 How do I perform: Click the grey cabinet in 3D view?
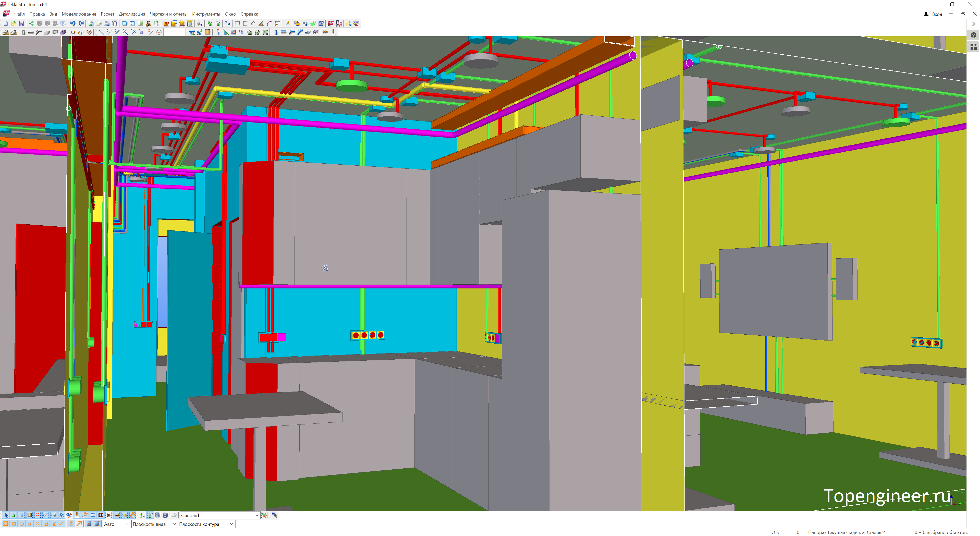[x=350, y=224]
